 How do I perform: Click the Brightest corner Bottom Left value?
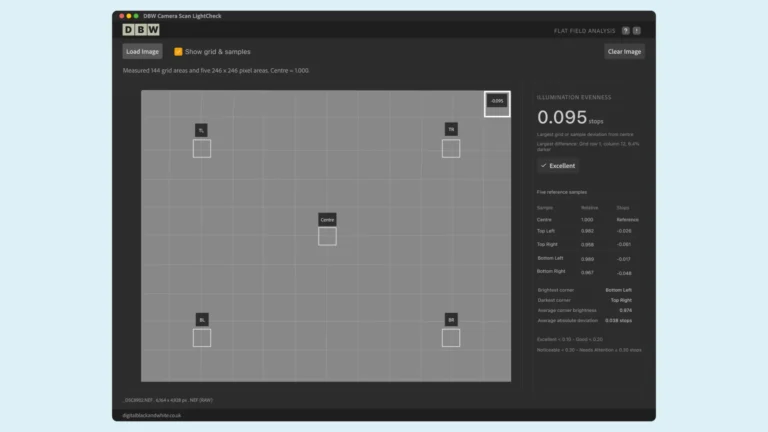coord(619,290)
